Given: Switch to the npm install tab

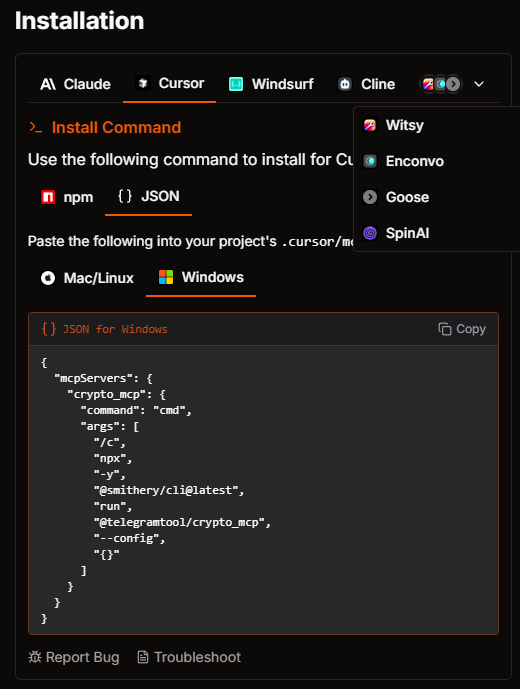Looking at the screenshot, I should 67,197.
